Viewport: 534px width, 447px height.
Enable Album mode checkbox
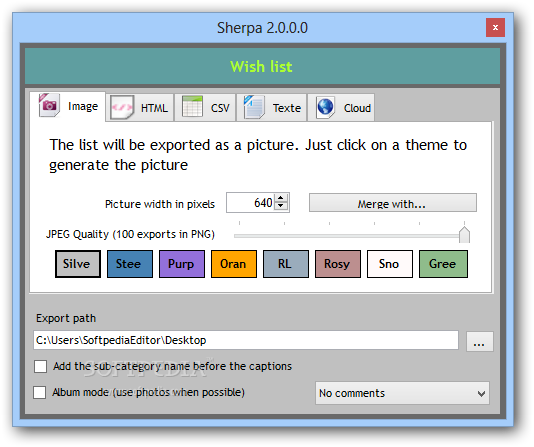[40, 392]
